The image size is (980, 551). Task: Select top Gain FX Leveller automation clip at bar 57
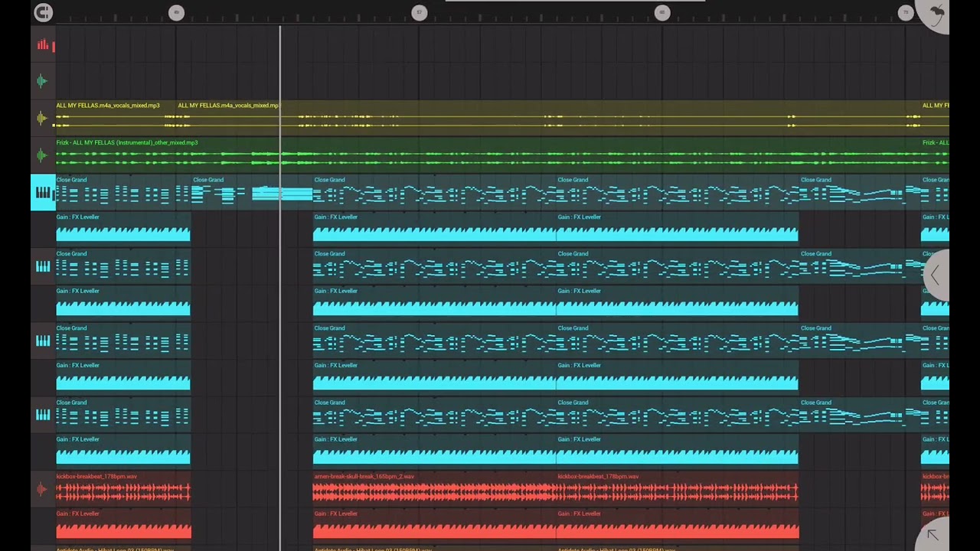pos(434,229)
